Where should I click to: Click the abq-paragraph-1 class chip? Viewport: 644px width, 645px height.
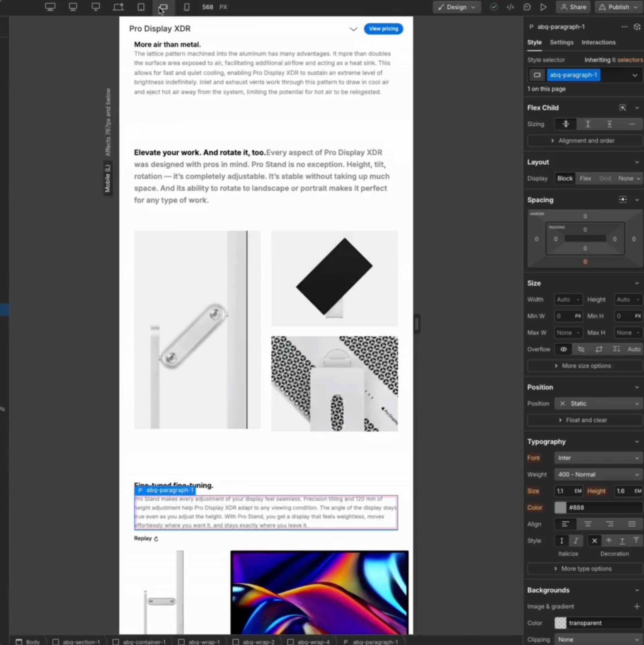point(573,75)
